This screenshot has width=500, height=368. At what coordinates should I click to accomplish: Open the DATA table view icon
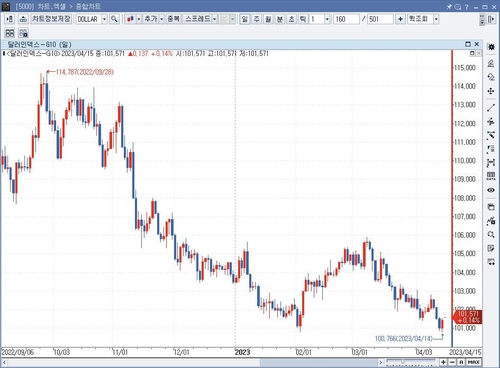(491, 176)
